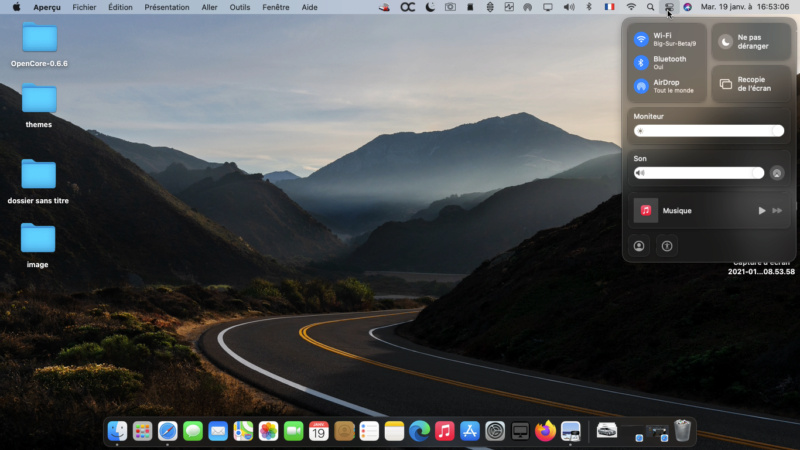This screenshot has width=800, height=450.
Task: Open the Outils menu
Action: tap(240, 7)
